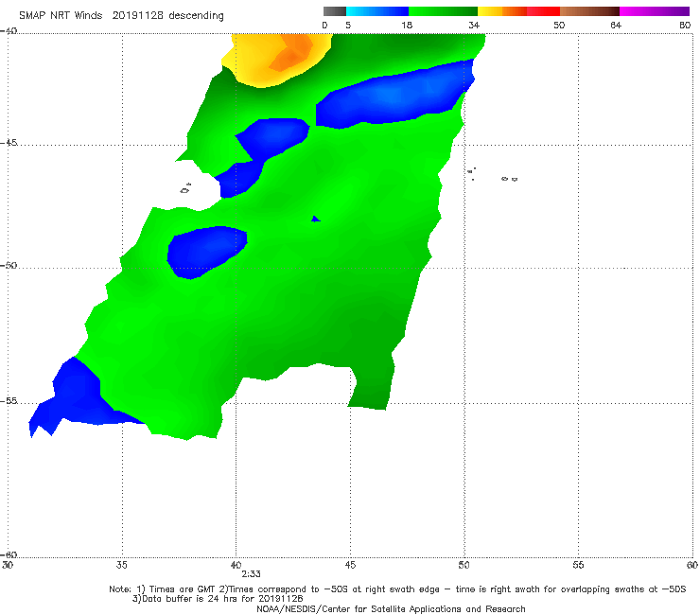Click the cyan-blue segment of the color bar

click(377, 11)
